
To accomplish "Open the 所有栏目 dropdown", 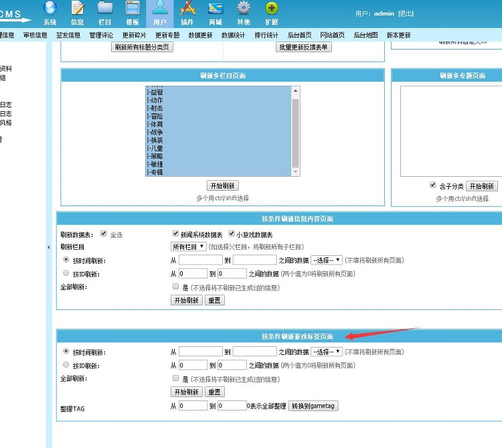I will (x=189, y=246).
